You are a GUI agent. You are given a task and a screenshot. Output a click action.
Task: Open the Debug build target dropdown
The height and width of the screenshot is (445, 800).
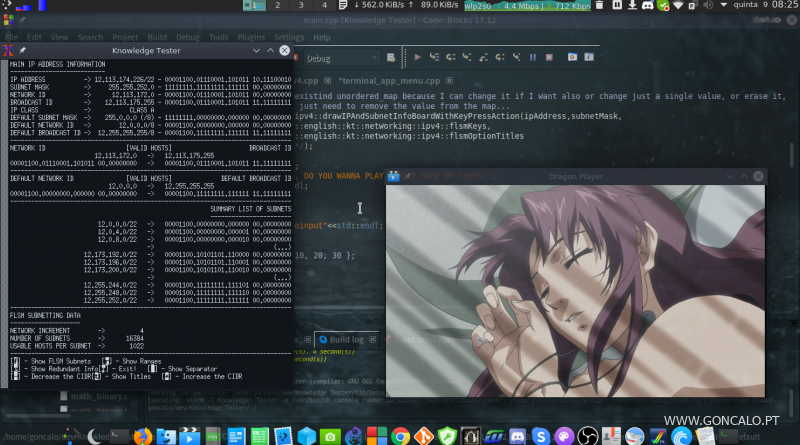click(x=342, y=58)
